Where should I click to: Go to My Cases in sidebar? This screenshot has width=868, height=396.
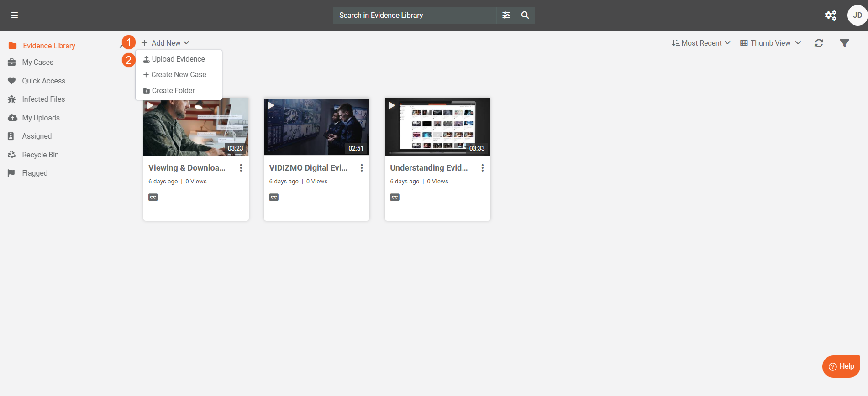point(37,62)
